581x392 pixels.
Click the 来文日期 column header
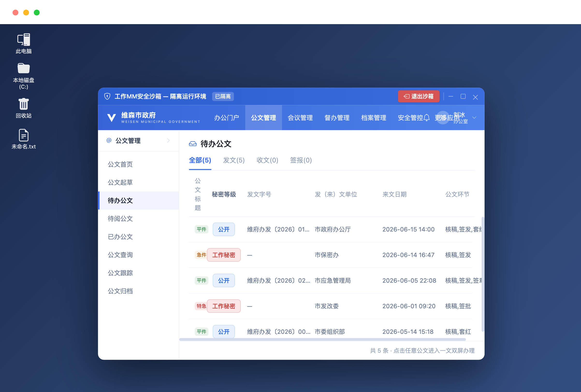point(394,194)
